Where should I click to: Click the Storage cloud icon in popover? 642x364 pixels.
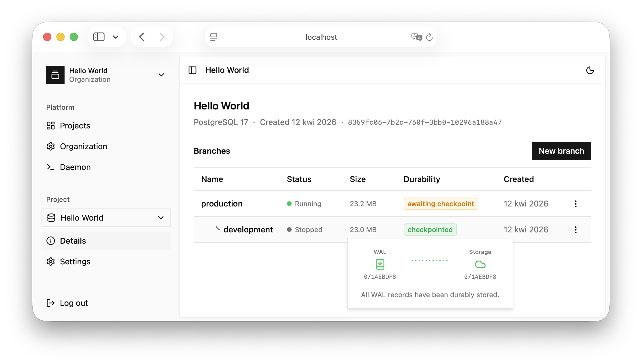480,264
